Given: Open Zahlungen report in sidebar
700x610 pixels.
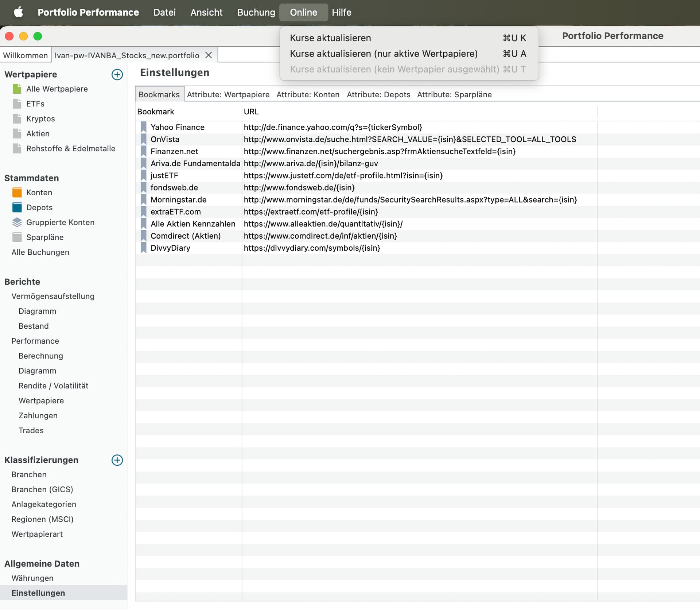Looking at the screenshot, I should point(38,415).
